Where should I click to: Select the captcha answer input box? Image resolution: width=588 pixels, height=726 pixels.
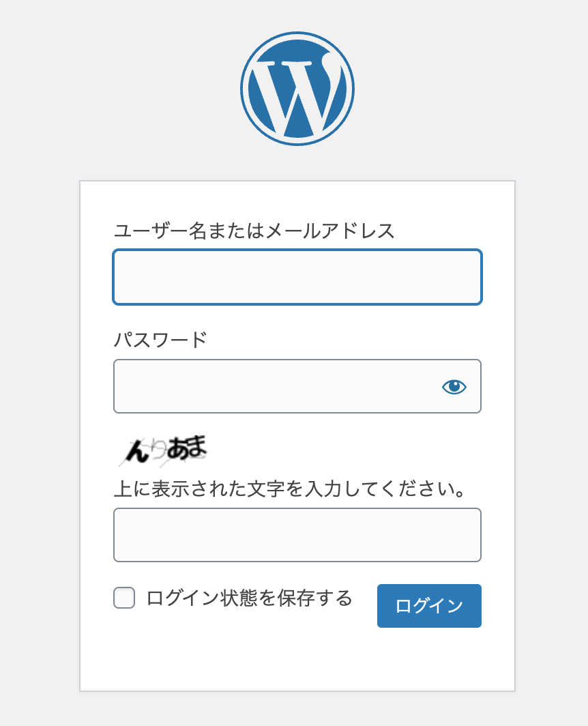(297, 535)
